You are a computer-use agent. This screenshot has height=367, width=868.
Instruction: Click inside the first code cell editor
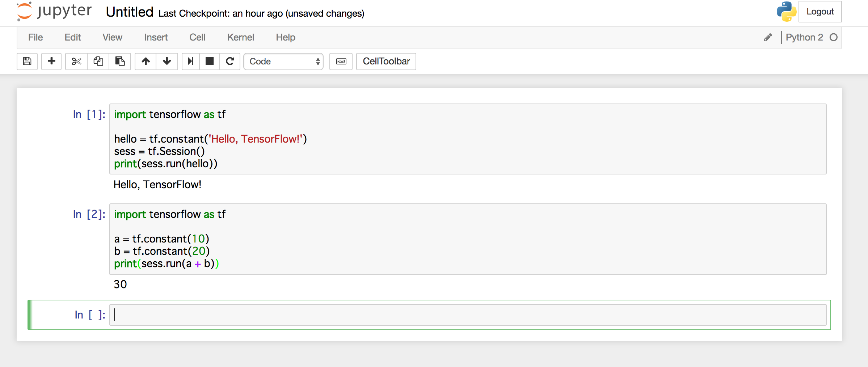(468, 139)
